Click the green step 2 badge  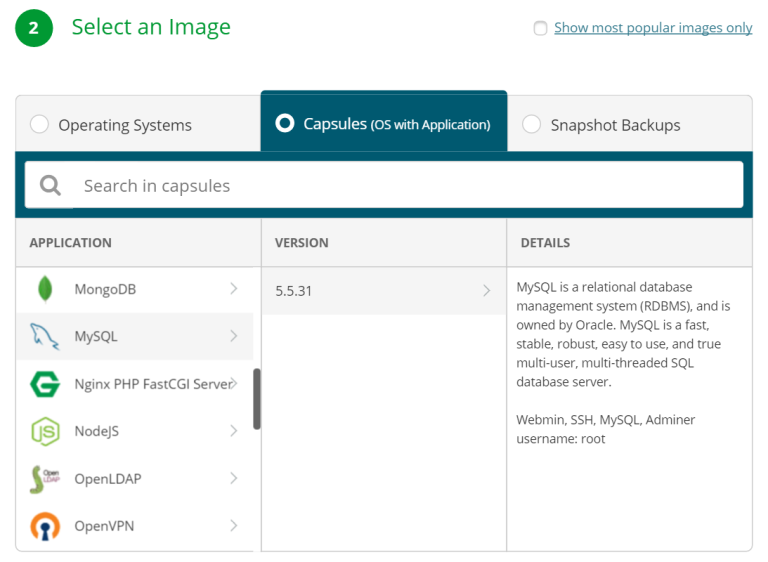pyautogui.click(x=33, y=28)
